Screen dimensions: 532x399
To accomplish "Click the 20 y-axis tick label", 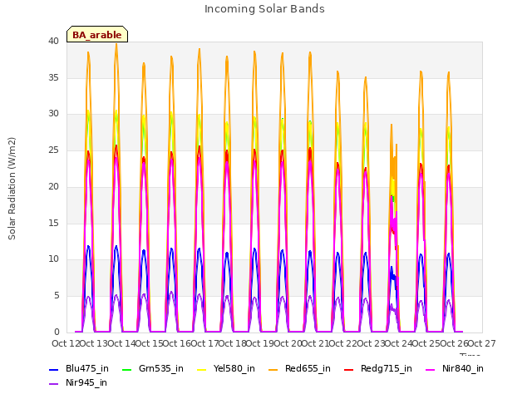I will click(53, 186).
